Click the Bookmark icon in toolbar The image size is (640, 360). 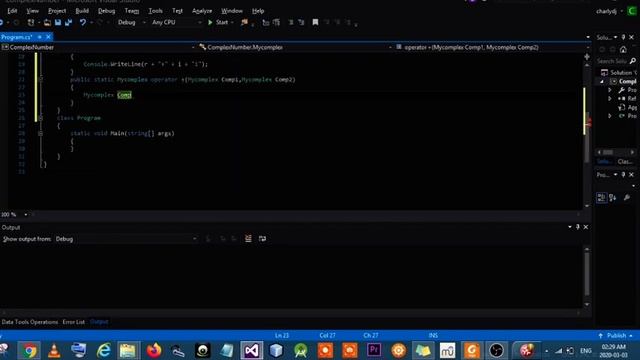pos(315,22)
